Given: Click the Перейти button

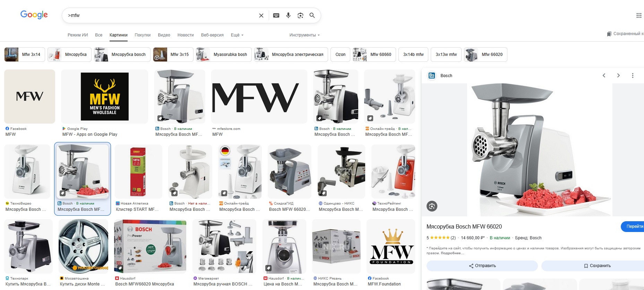Looking at the screenshot, I should click(633, 226).
